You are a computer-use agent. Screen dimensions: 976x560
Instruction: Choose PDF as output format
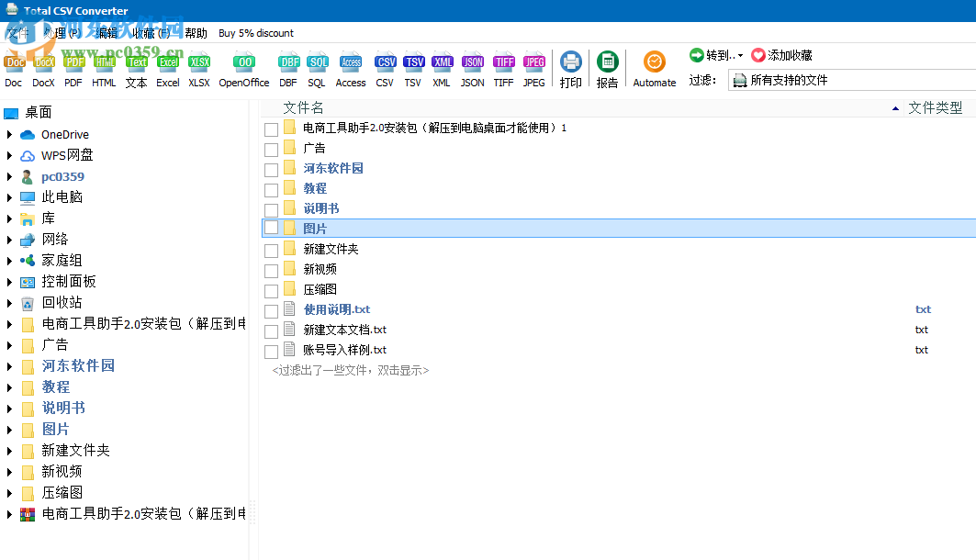pos(73,67)
